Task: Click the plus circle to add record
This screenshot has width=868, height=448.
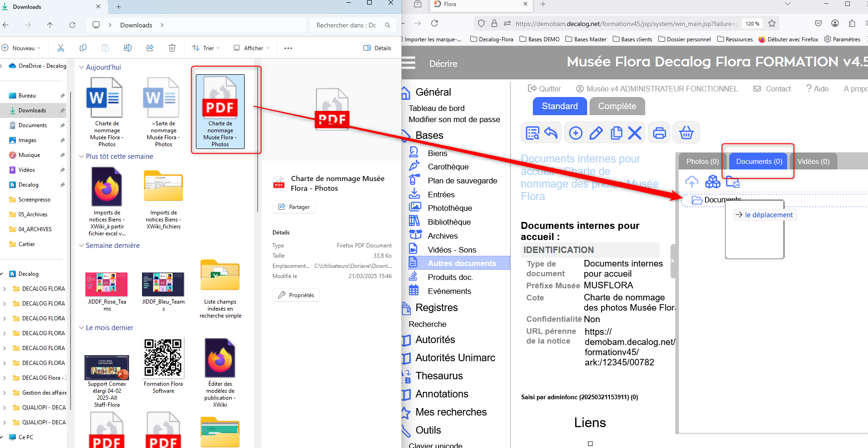Action: [576, 133]
